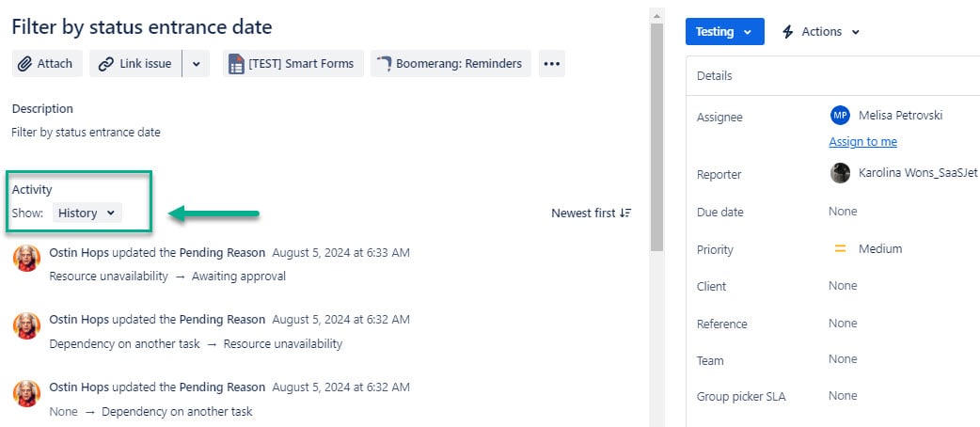Click the Attach paperclip button
Screen dimensions: 980x427
pos(47,64)
